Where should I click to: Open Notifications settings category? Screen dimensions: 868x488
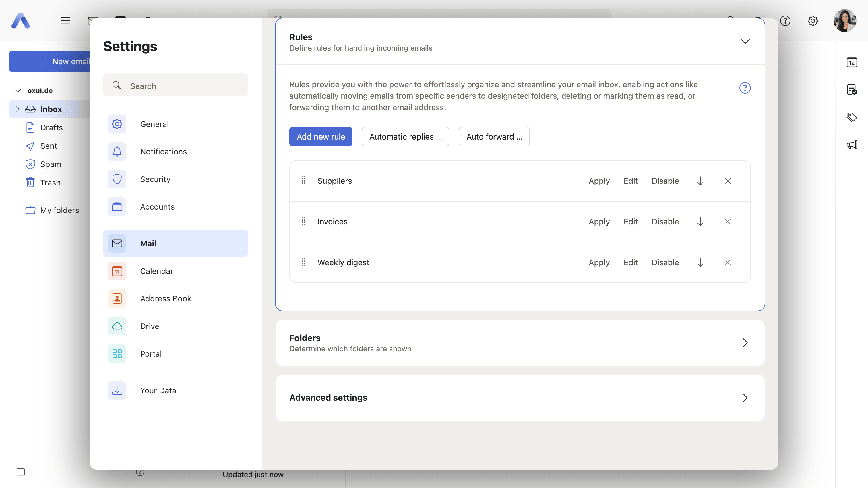pos(176,152)
